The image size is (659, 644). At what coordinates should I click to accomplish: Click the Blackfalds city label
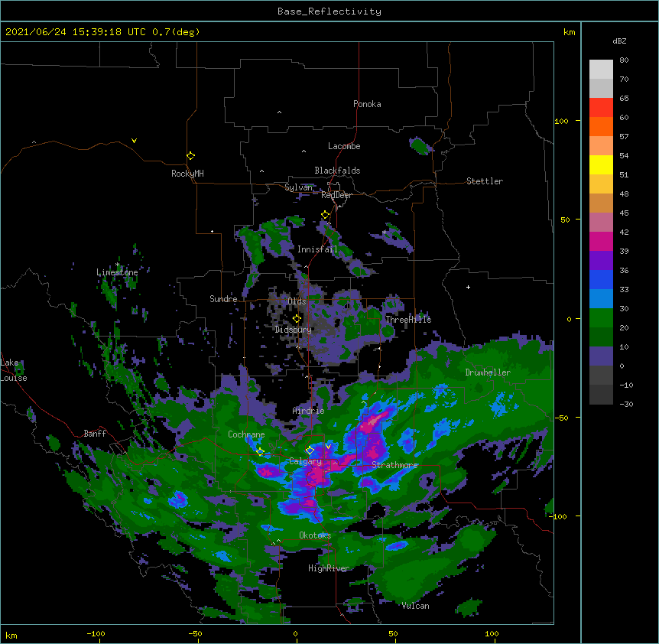pyautogui.click(x=337, y=171)
